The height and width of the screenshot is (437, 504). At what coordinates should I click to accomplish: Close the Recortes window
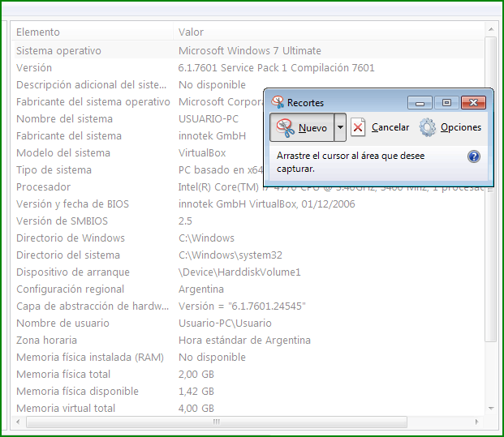coord(473,103)
